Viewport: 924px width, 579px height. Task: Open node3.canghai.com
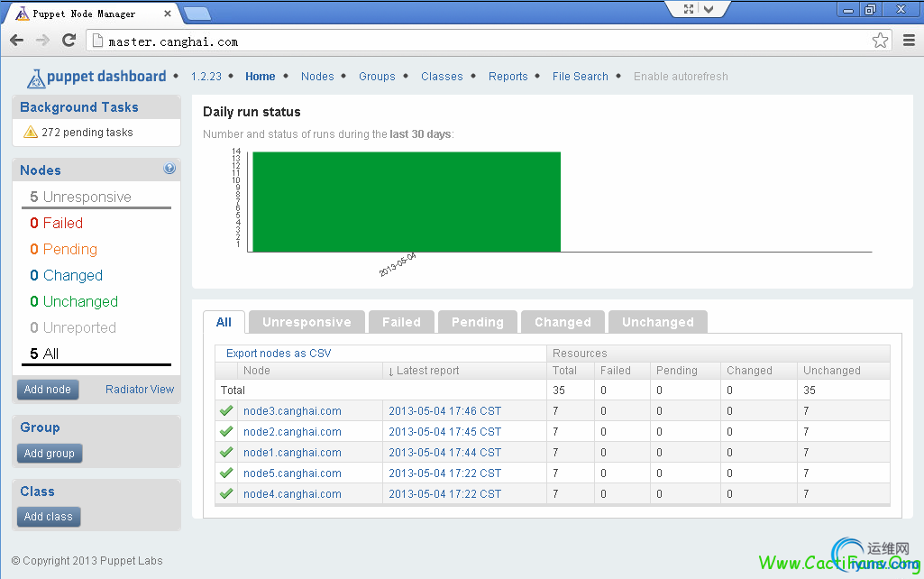(292, 411)
